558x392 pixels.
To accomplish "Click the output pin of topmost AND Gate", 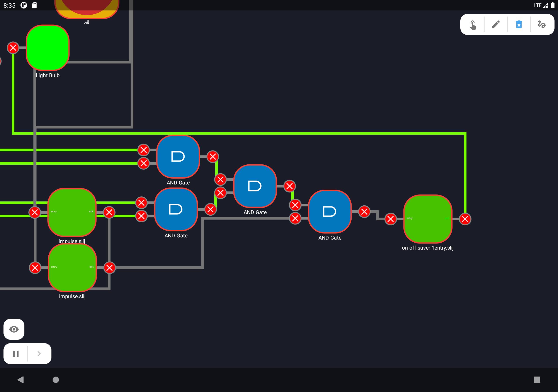I will point(213,157).
